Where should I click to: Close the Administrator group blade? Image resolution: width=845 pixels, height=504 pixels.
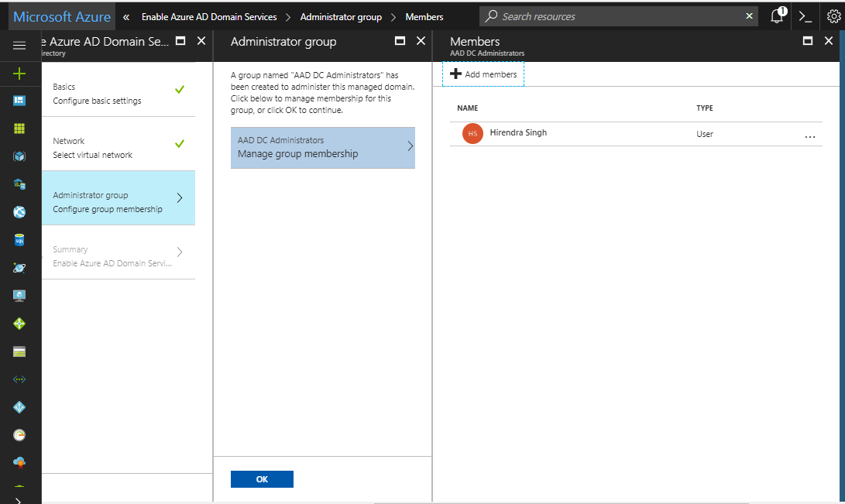pos(421,41)
